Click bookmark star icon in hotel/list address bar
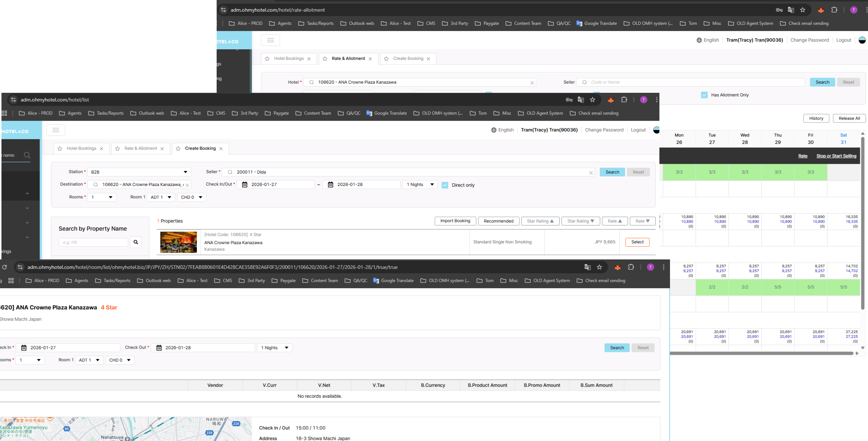This screenshot has width=868, height=441. [593, 100]
